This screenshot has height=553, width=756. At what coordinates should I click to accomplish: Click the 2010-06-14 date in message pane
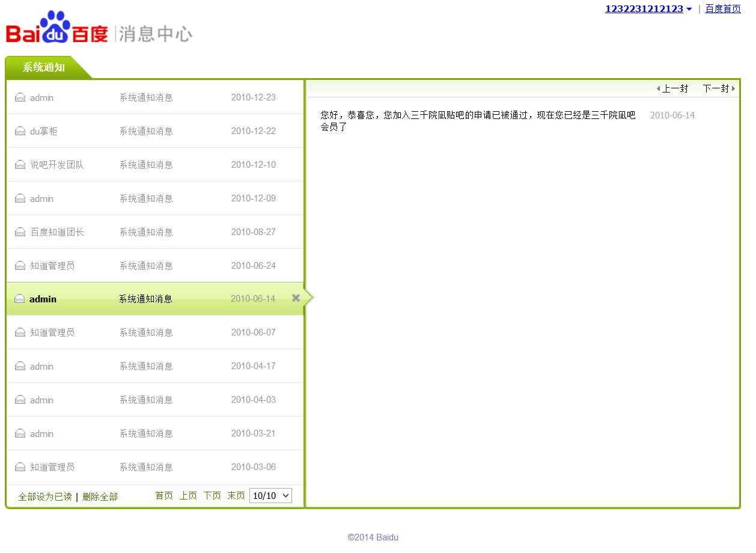coord(672,115)
